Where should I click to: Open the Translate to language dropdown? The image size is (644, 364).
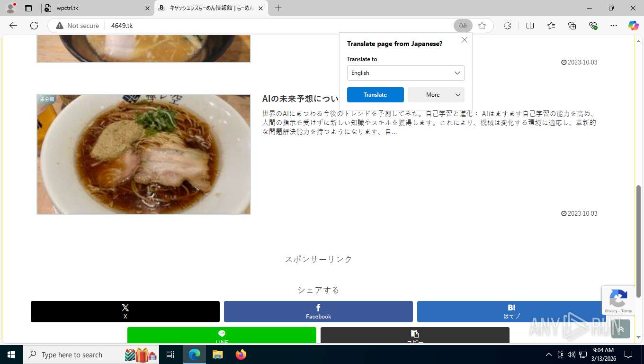[x=406, y=73]
